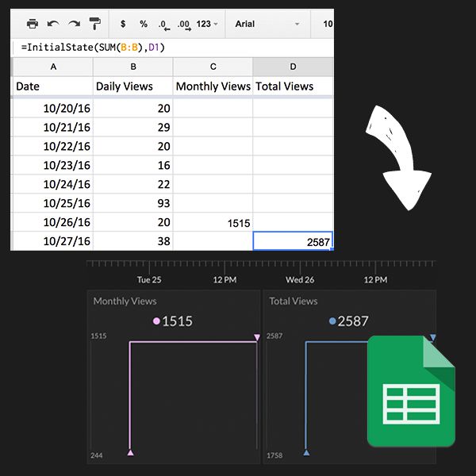Click the redo arrow icon
This screenshot has width=476, height=476.
[x=74, y=24]
